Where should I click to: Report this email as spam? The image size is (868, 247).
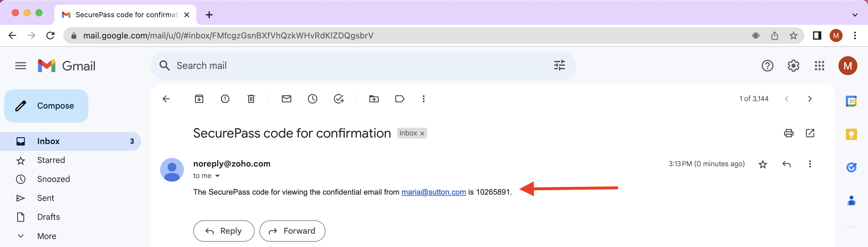click(225, 99)
